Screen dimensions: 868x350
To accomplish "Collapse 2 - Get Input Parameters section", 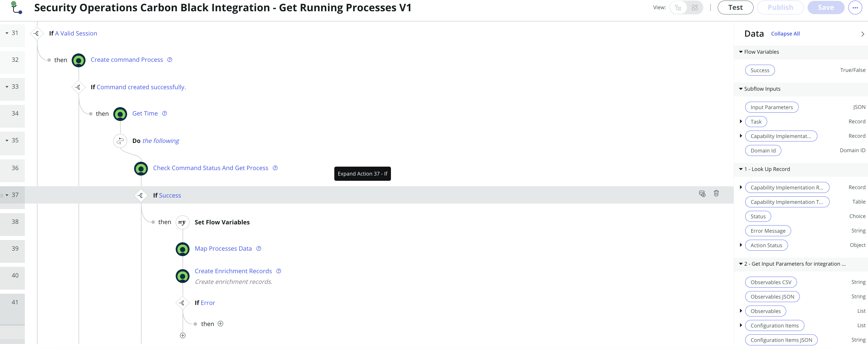I will click(x=741, y=264).
